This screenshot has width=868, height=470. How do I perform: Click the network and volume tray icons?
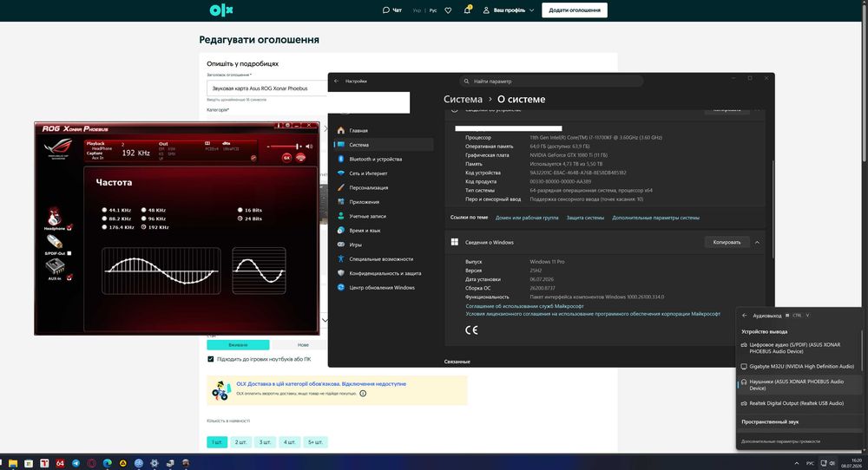click(827, 463)
